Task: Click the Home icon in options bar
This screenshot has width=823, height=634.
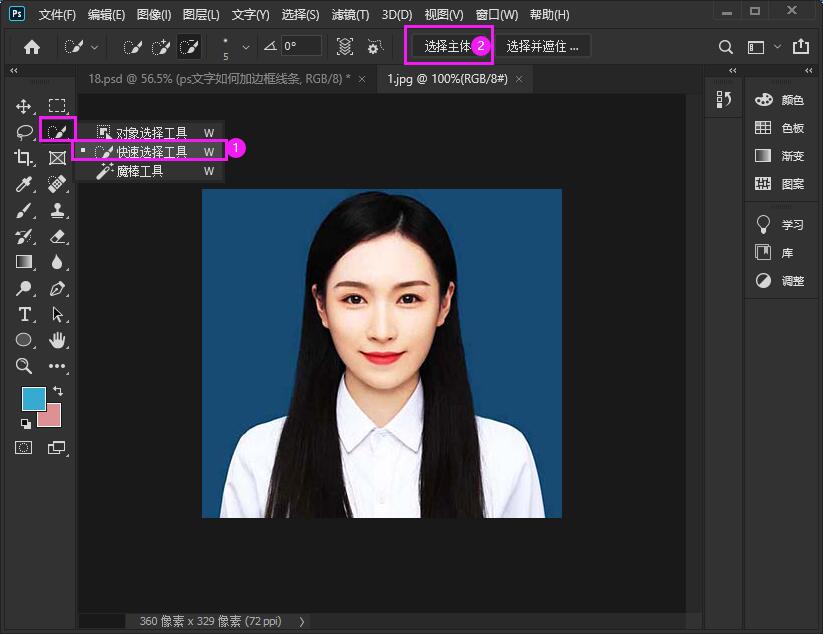Action: [x=32, y=47]
